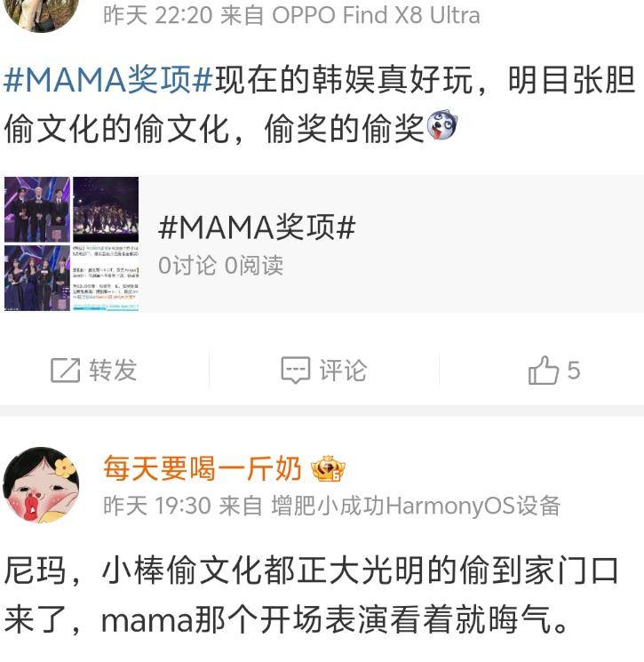Open the blue #MAMA奖项# hashtag link
This screenshot has width=644, height=662.
pyautogui.click(x=108, y=79)
